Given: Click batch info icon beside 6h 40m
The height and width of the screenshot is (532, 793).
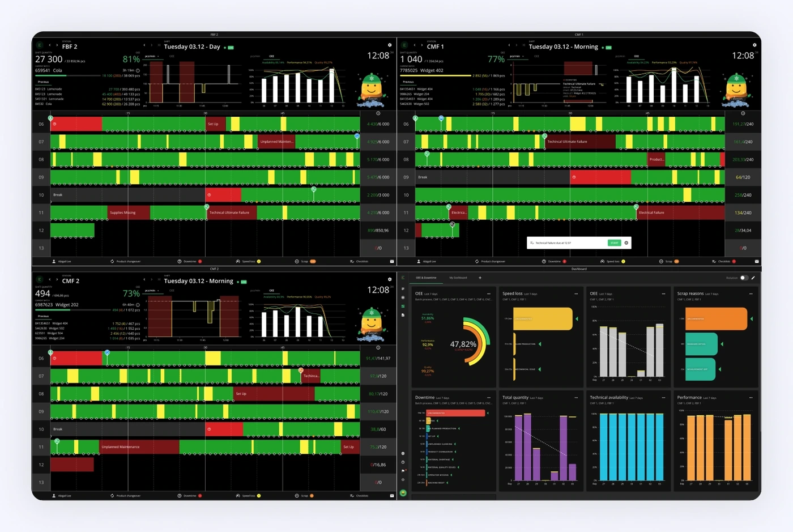Looking at the screenshot, I should pos(138,305).
